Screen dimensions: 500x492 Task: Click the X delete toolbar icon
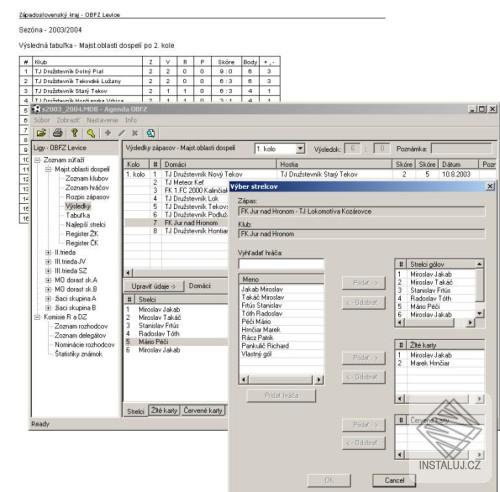[135, 133]
